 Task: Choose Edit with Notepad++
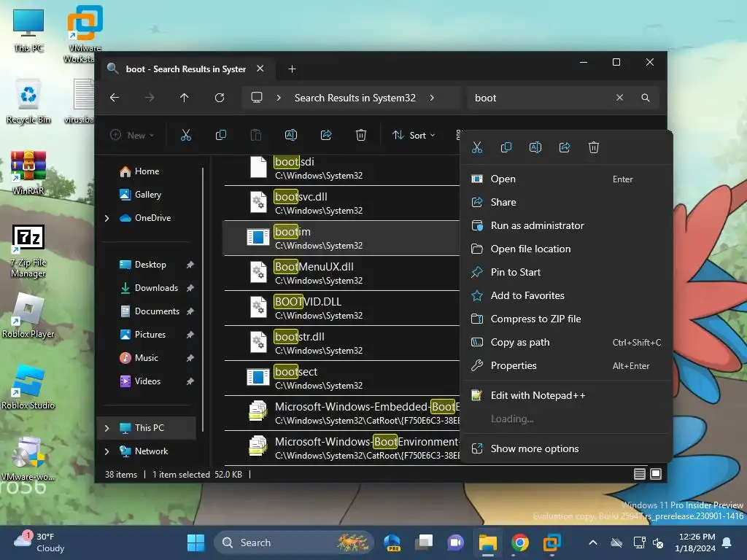pos(567,396)
